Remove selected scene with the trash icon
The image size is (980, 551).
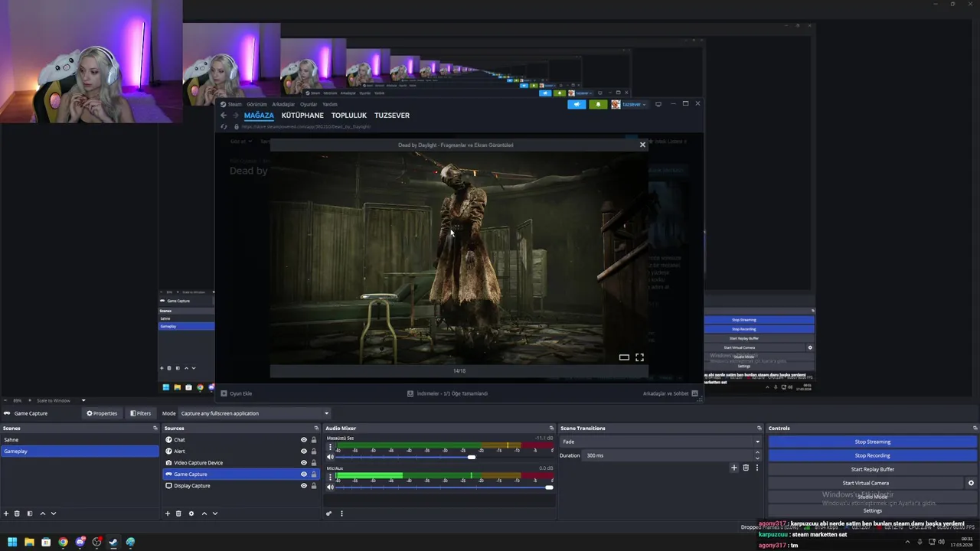tap(17, 514)
